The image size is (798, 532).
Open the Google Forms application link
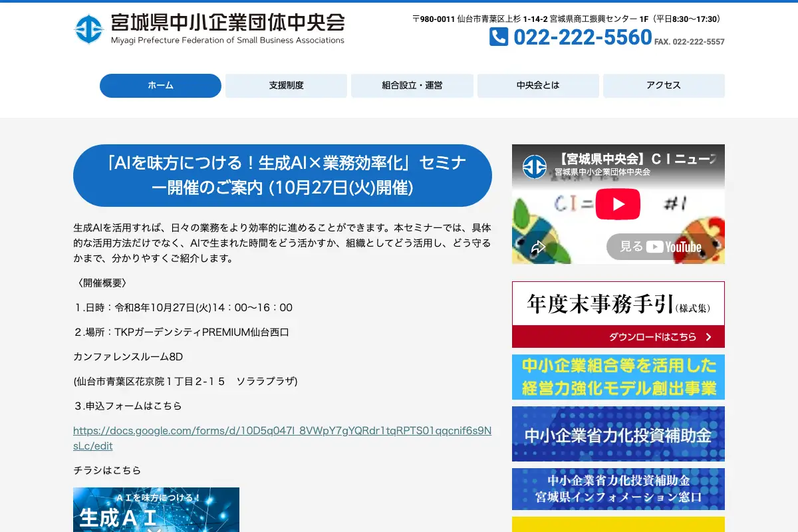[x=282, y=438]
